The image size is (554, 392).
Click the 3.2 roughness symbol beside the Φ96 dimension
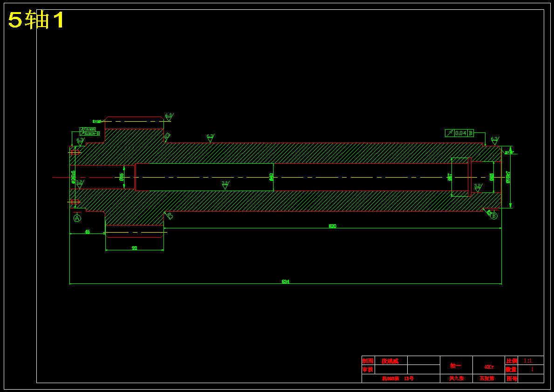point(80,184)
